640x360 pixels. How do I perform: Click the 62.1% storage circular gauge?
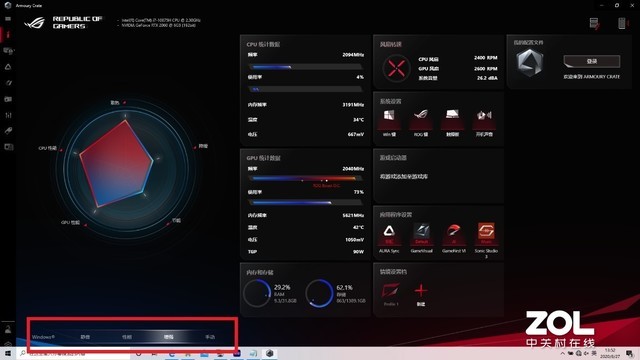point(319,293)
